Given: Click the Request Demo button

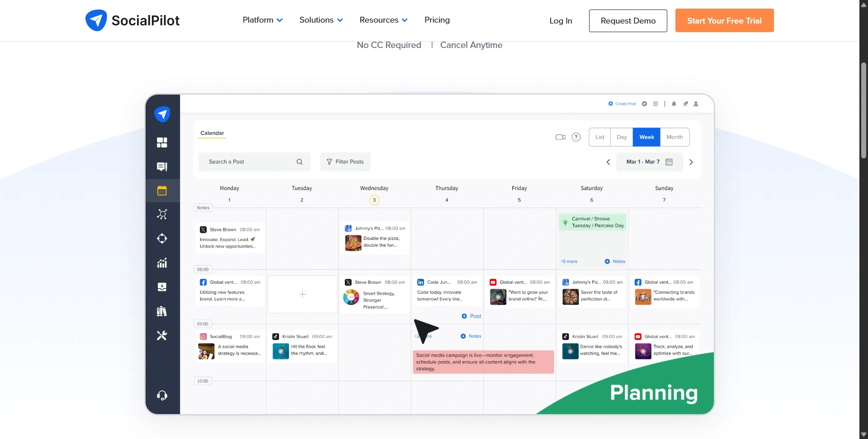Looking at the screenshot, I should [x=628, y=21].
